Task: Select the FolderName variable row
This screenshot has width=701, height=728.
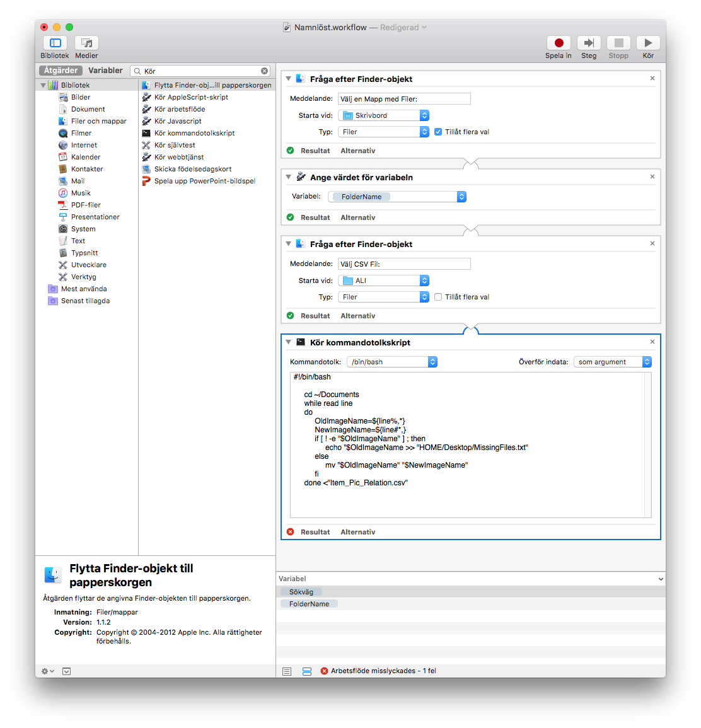Action: 471,604
